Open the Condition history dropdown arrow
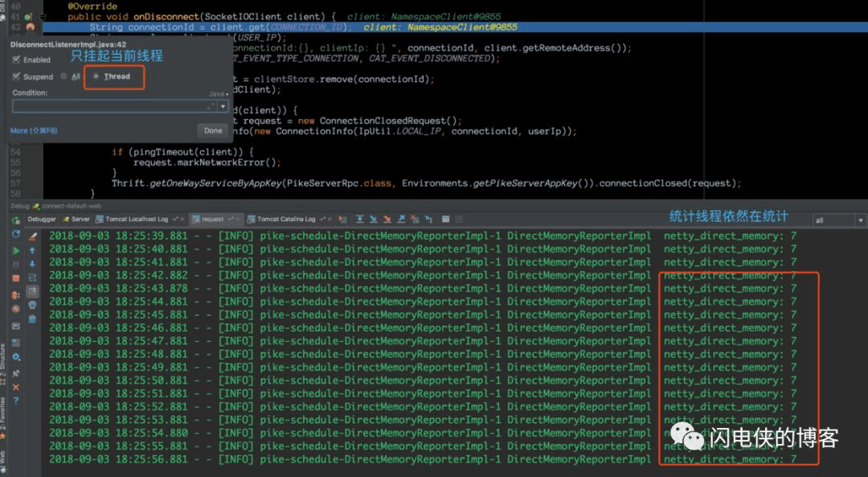 pyautogui.click(x=223, y=106)
